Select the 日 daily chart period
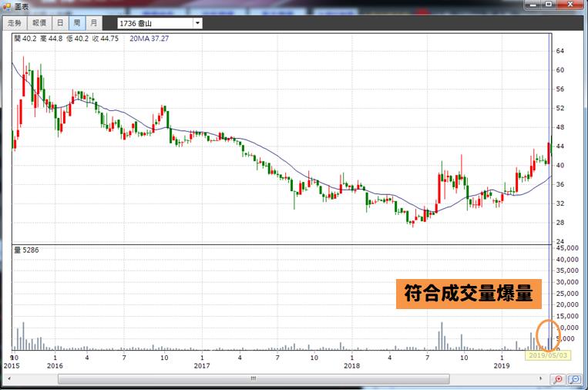 point(60,23)
